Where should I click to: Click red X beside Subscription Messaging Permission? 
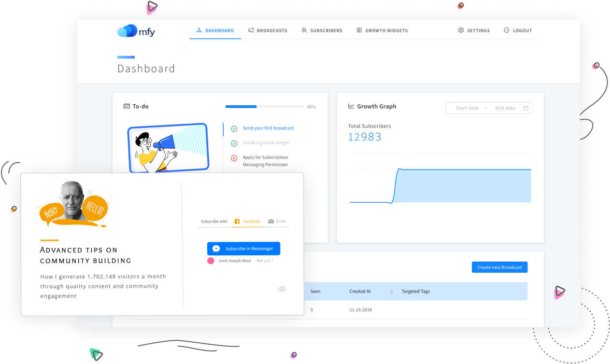(x=234, y=158)
